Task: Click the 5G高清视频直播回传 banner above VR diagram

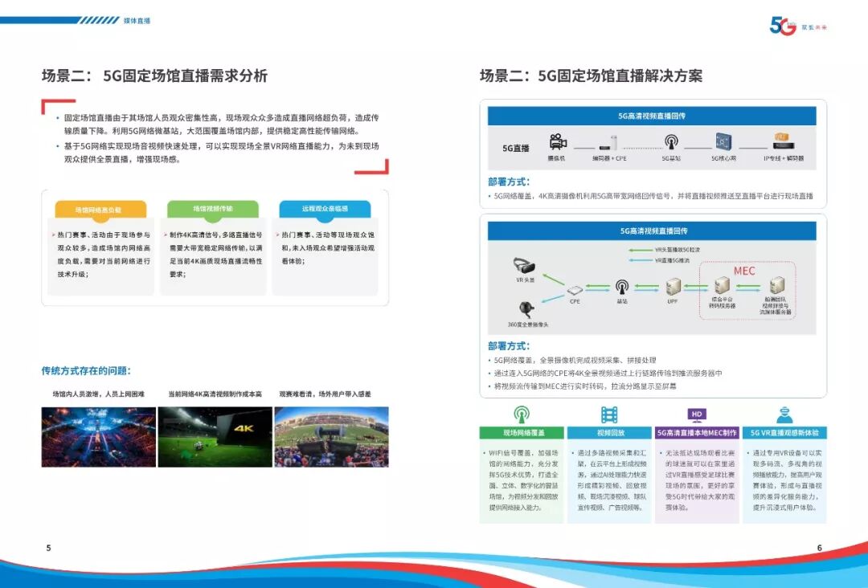Action: tap(652, 231)
